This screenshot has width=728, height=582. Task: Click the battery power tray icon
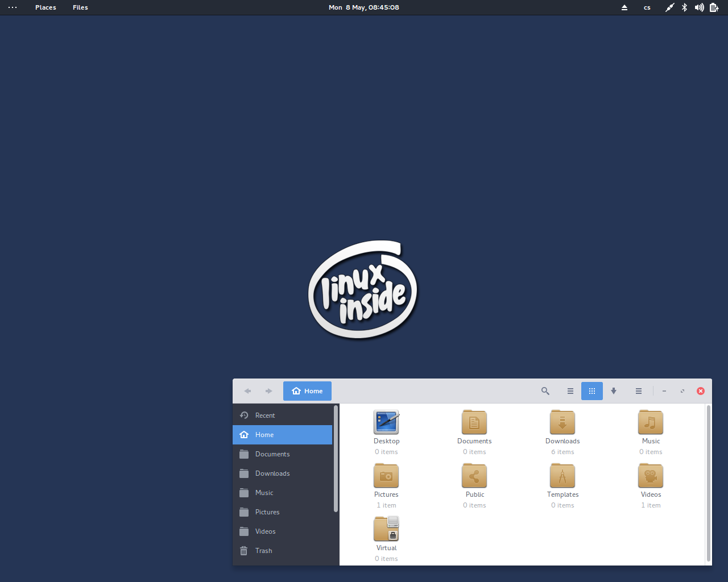click(x=714, y=7)
